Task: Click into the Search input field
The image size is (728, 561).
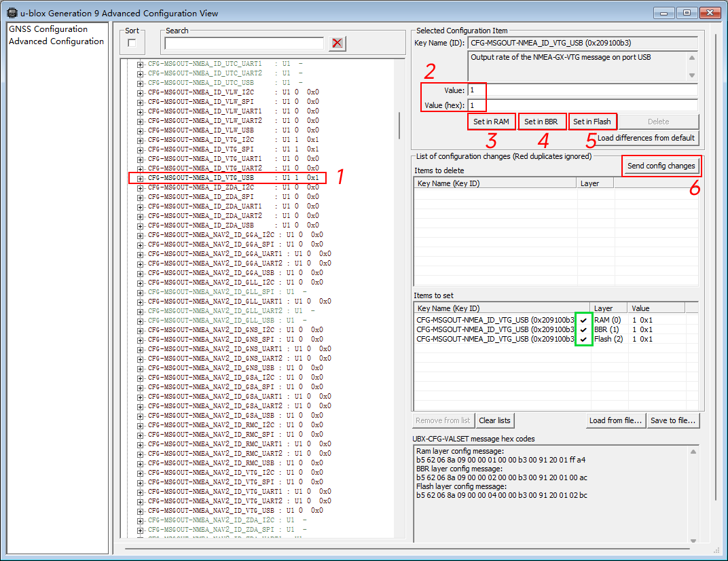Action: click(x=244, y=43)
